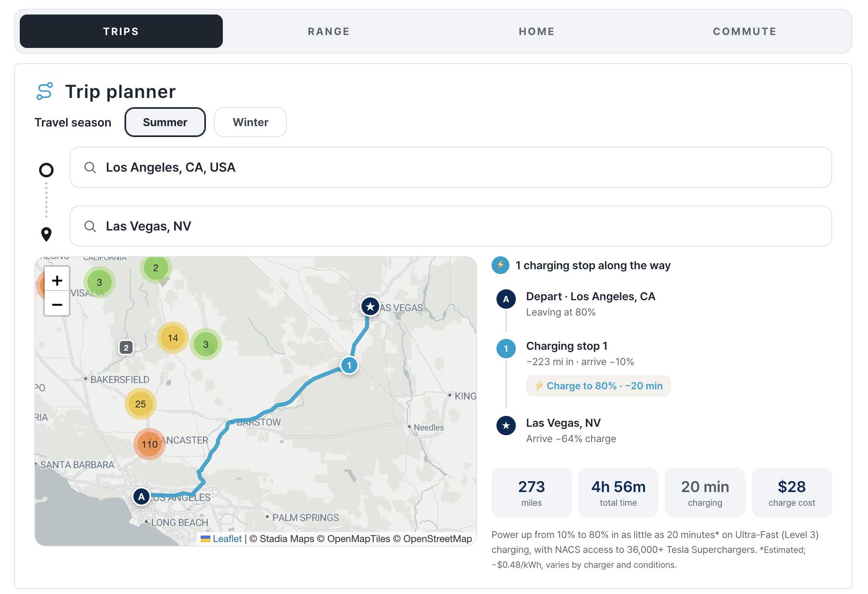Open the green 3 cluster near Visalia
The width and height of the screenshot is (868, 594).
[x=100, y=282]
